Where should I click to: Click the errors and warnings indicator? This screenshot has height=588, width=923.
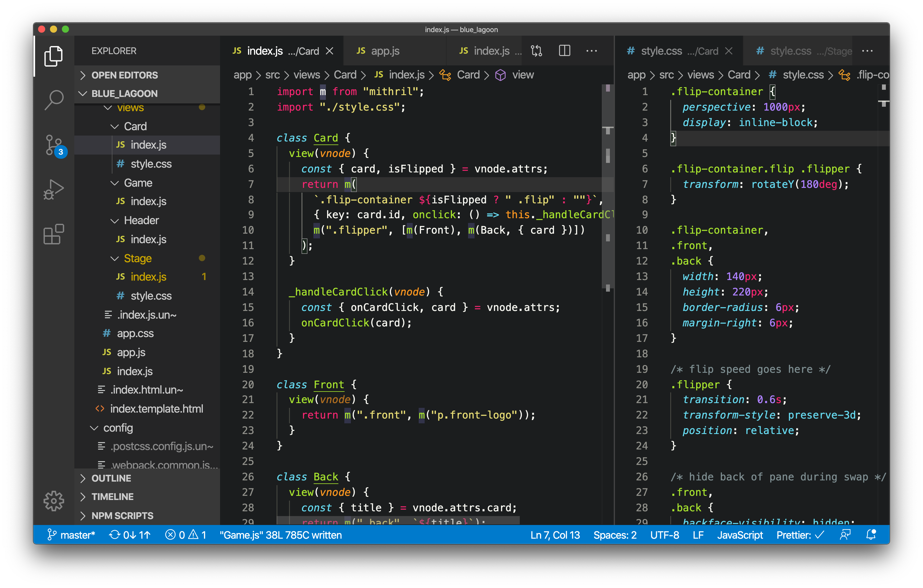(x=187, y=535)
